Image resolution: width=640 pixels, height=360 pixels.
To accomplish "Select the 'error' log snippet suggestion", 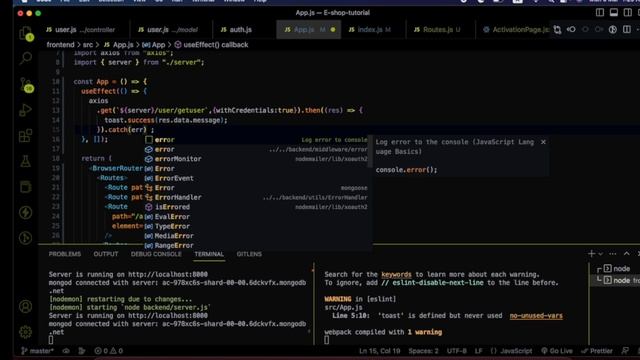I will (256, 140).
